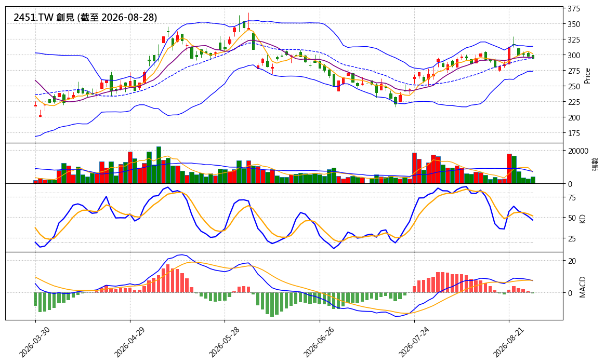Viewport: 605px width, 364px height.
Task: Click the 350 tick on Price axis
Action: tap(574, 24)
